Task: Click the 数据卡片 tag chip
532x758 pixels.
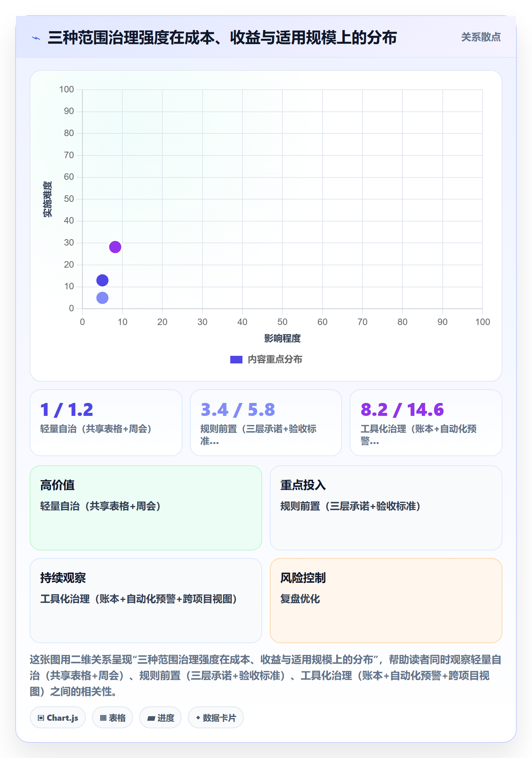Action: click(216, 718)
